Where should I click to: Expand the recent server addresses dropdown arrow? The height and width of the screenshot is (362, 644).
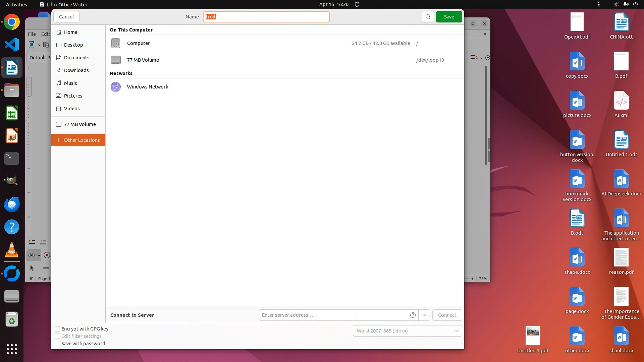424,315
